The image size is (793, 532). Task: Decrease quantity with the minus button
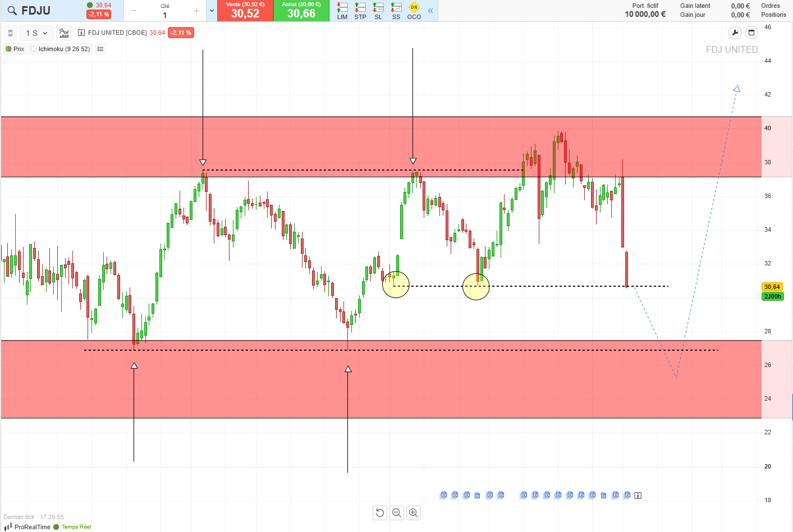[134, 11]
